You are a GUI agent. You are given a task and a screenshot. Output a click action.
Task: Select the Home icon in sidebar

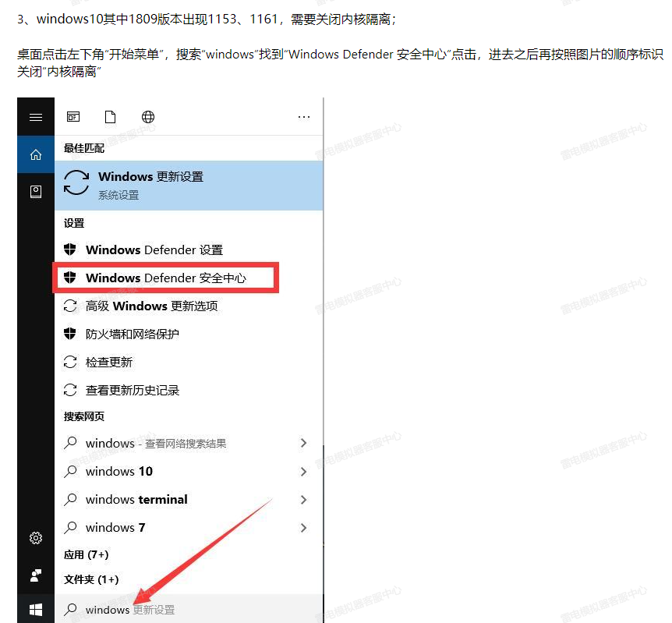[x=36, y=154]
